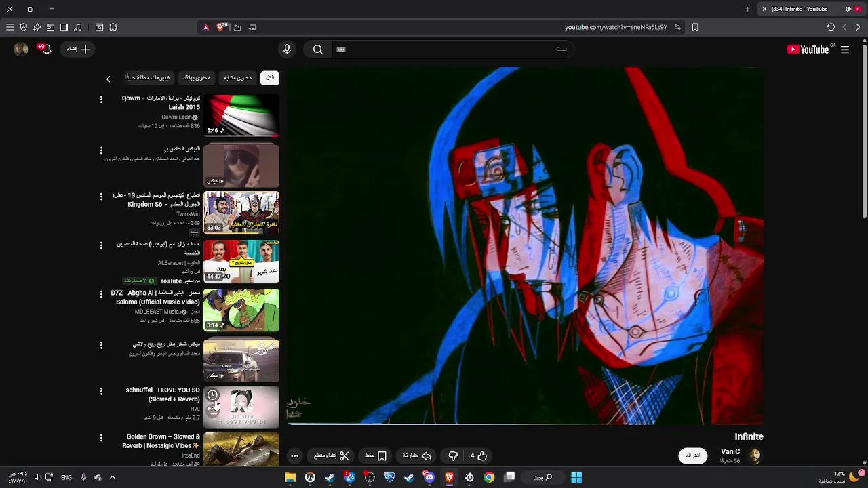Open Kingdom S6 video thumbnail
Image resolution: width=868 pixels, height=488 pixels.
241,213
